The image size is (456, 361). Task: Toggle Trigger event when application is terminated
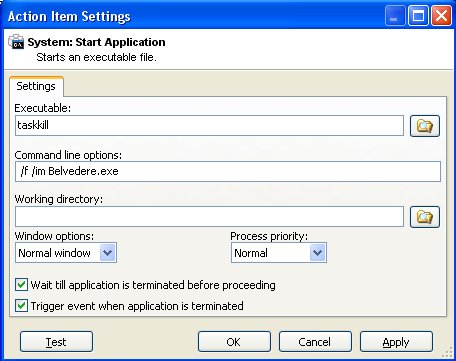(x=21, y=306)
